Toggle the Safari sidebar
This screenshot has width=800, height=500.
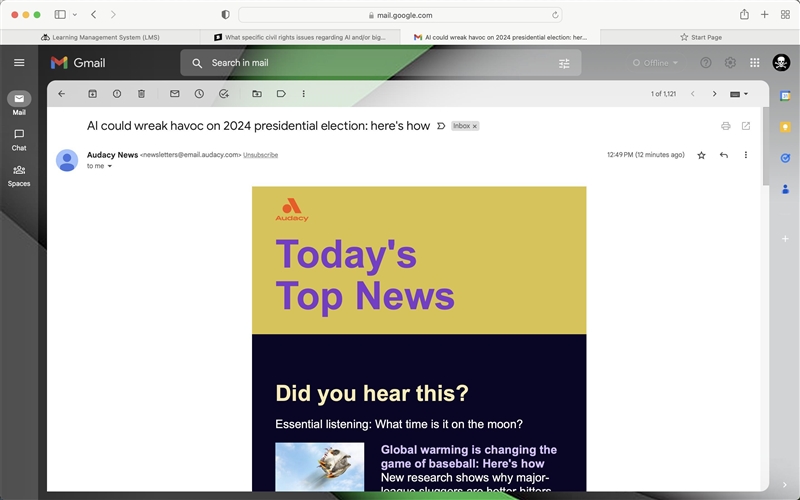point(60,15)
